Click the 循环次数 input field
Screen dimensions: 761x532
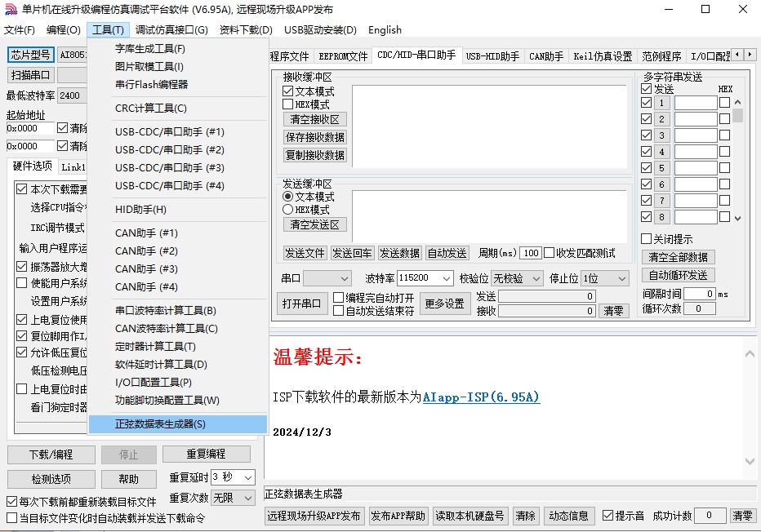[700, 308]
